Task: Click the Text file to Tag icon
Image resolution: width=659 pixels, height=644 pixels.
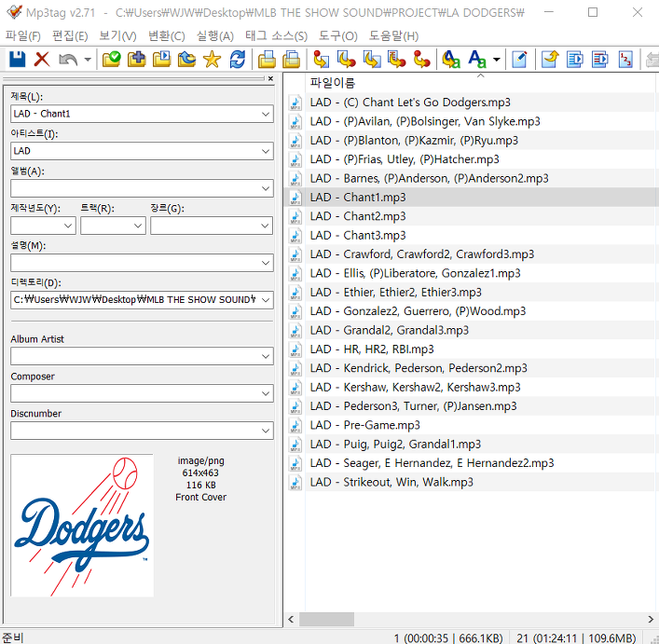Action: click(397, 60)
